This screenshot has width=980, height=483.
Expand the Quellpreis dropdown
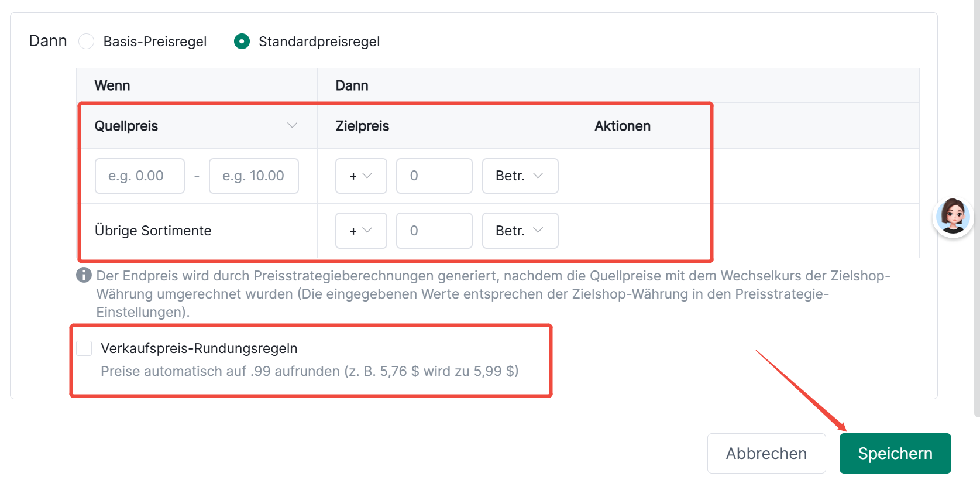(x=197, y=126)
